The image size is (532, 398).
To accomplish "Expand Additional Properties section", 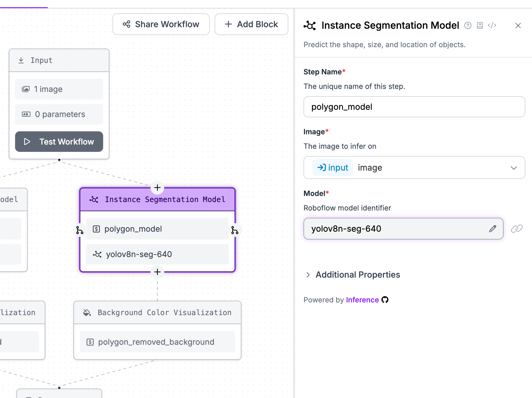I will pos(358,275).
